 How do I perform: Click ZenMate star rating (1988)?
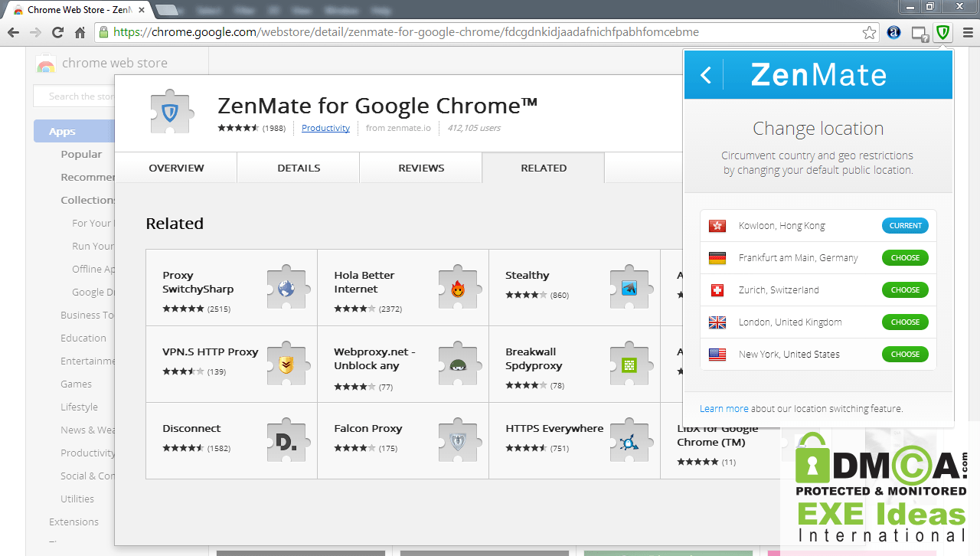[x=251, y=128]
